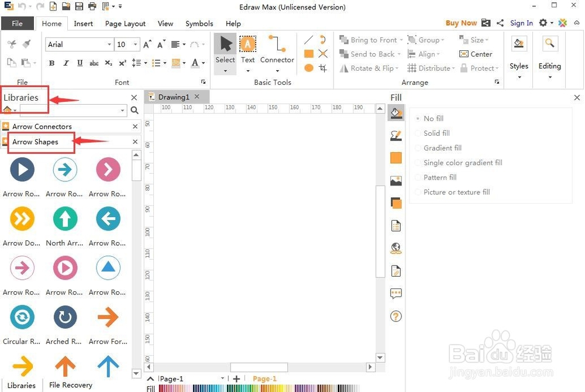This screenshot has height=392, width=585.
Task: Select Single color gradient fill option
Action: click(x=459, y=163)
